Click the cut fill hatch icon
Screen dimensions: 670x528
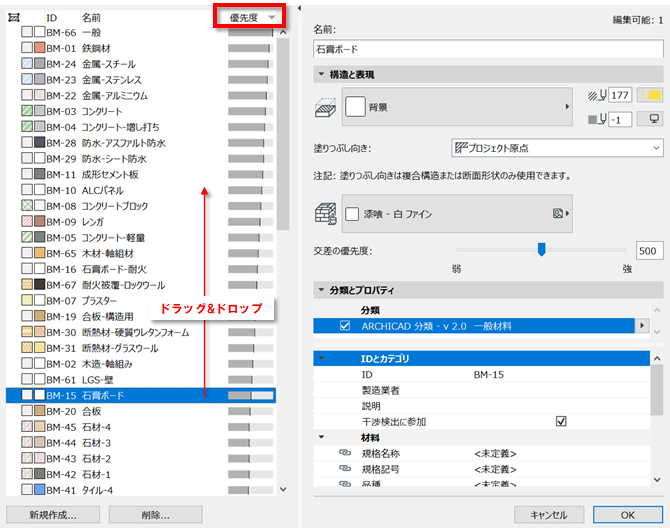pyautogui.click(x=326, y=107)
